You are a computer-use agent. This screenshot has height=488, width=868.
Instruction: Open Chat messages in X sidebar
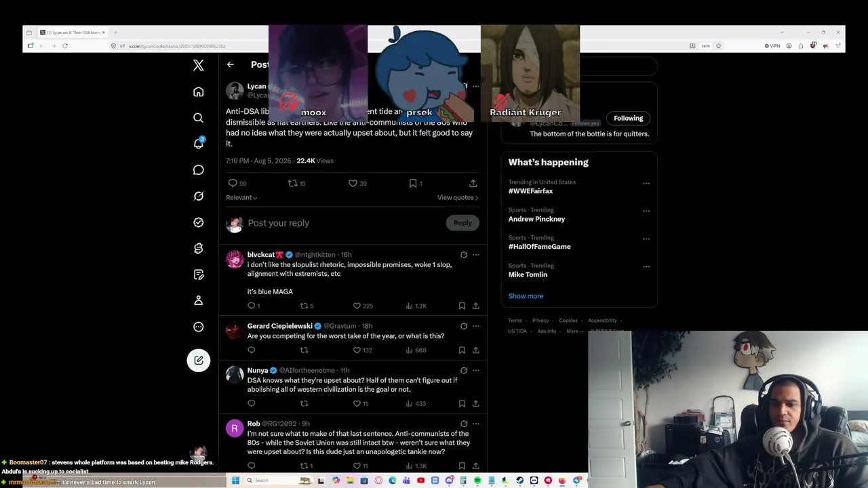point(198,170)
